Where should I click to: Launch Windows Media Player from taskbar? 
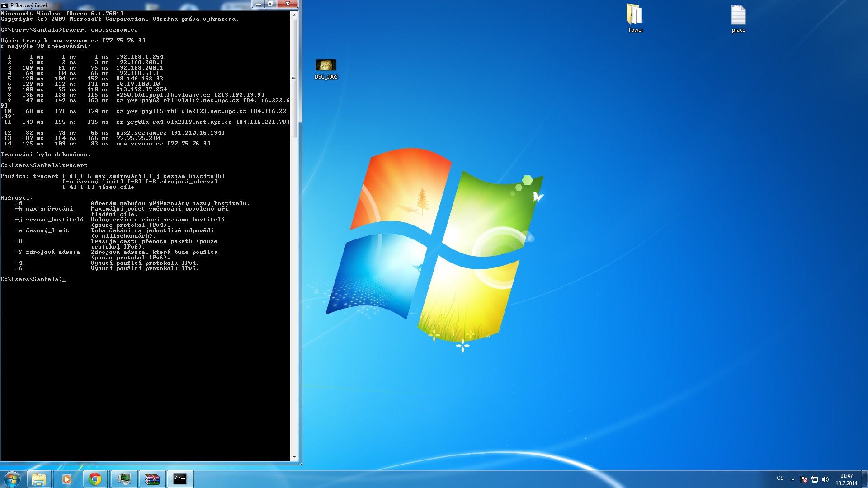tap(67, 479)
